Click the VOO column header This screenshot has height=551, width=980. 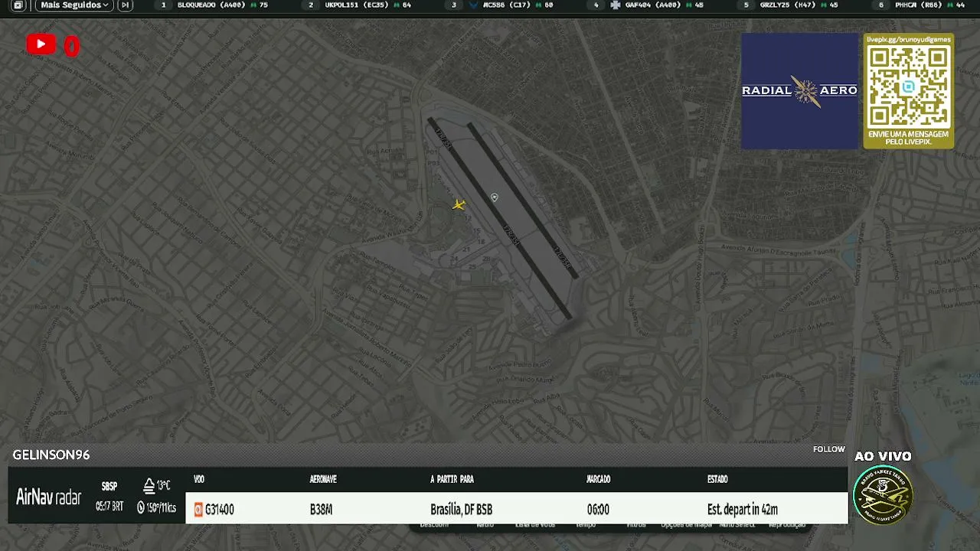click(199, 479)
